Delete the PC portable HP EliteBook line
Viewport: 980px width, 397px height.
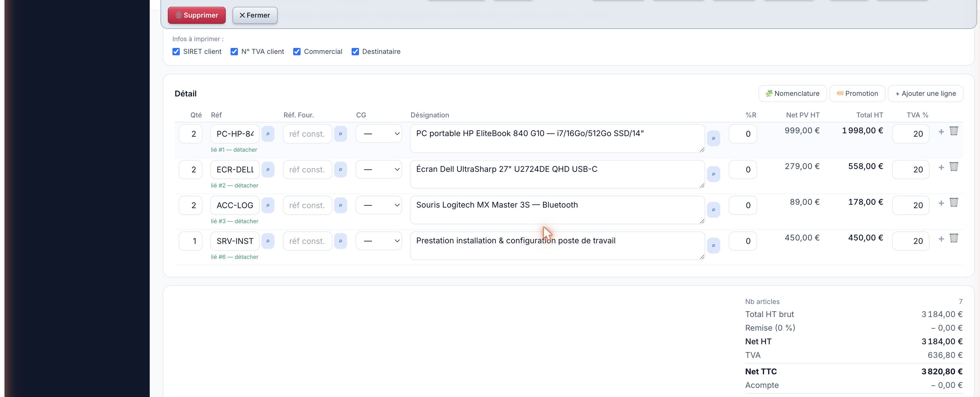click(953, 131)
